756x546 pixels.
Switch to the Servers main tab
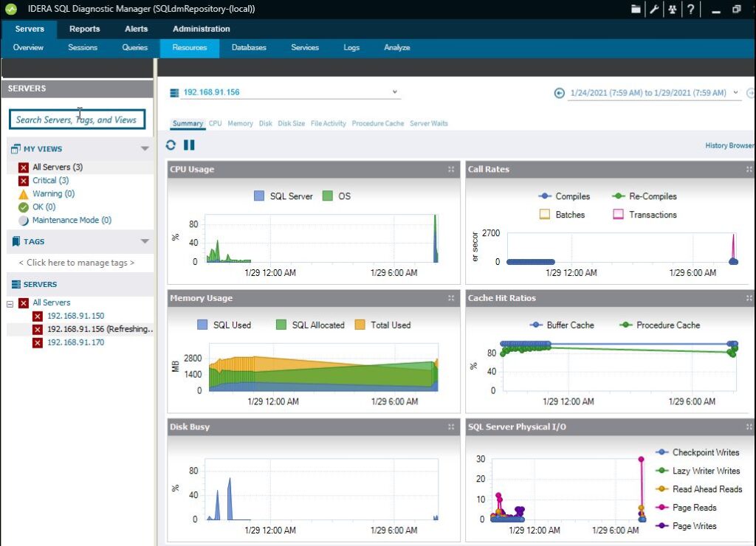click(30, 29)
